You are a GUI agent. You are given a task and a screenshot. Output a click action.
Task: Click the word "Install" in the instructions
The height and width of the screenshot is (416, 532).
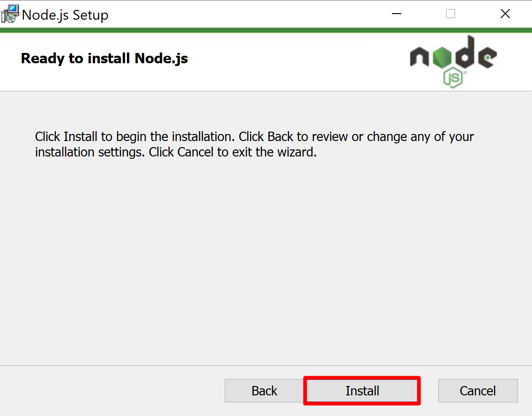[81, 137]
